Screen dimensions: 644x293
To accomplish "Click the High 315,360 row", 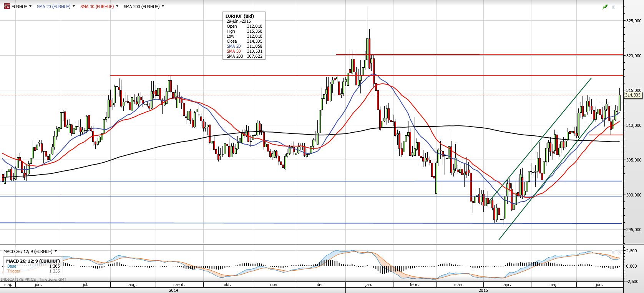I will (x=244, y=31).
